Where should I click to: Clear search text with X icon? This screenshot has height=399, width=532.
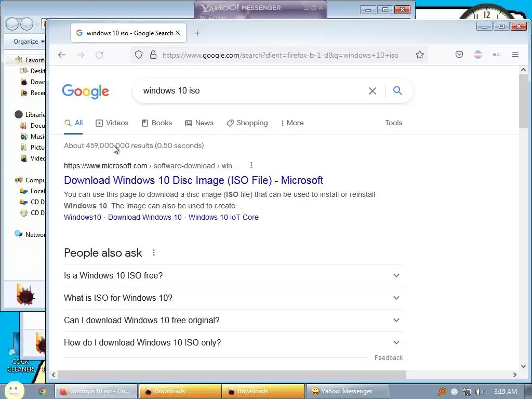pyautogui.click(x=372, y=91)
